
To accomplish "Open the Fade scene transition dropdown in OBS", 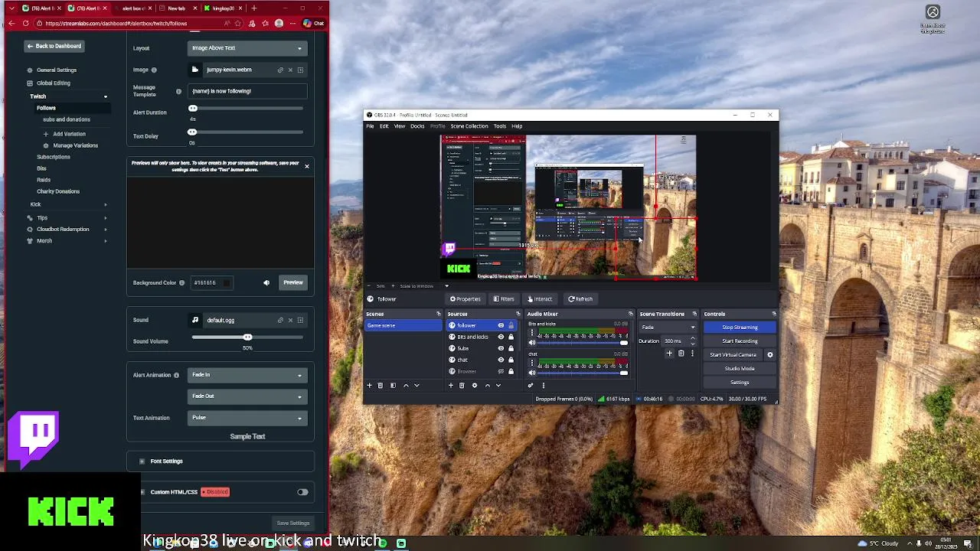I will (668, 327).
